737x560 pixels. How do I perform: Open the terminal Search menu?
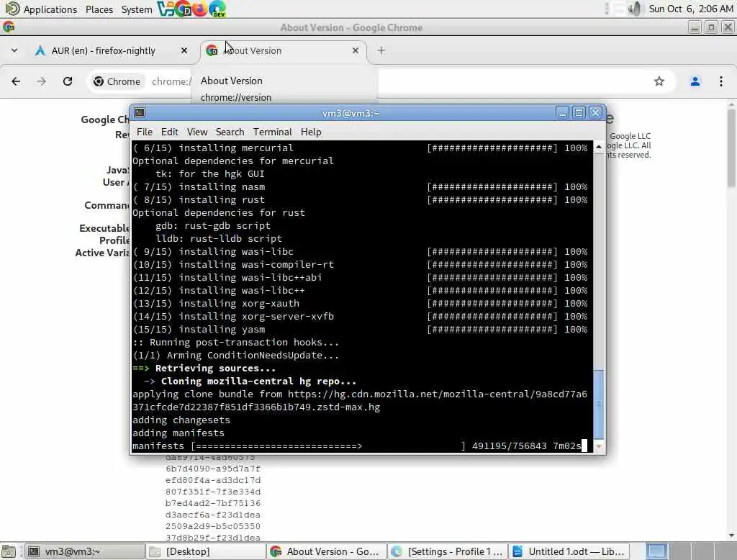[x=230, y=132]
